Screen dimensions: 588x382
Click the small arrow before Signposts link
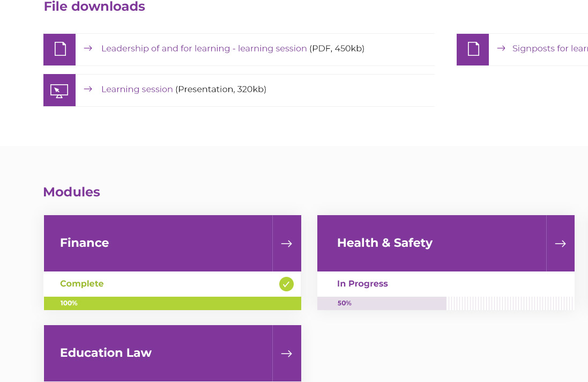501,48
